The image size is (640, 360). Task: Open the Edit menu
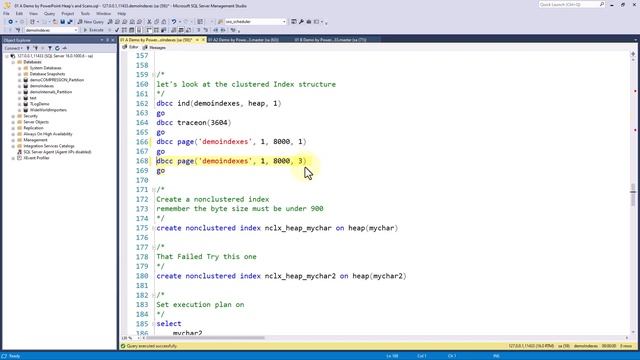point(19,13)
